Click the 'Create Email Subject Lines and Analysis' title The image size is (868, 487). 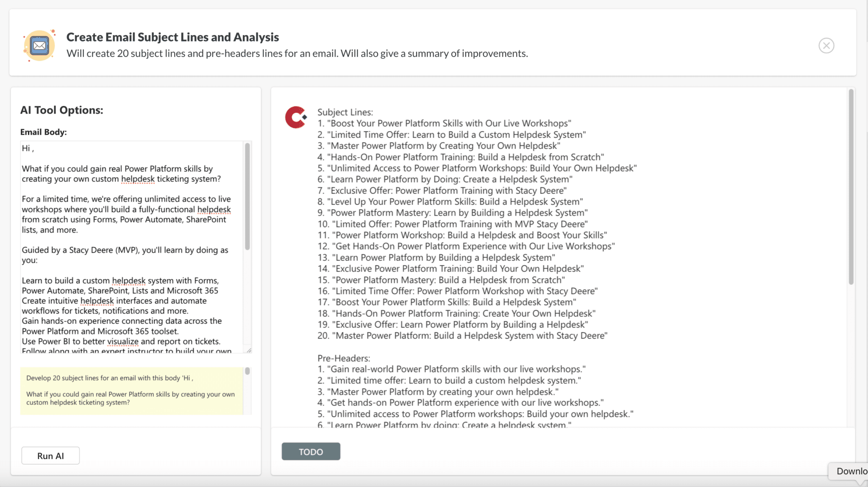click(172, 37)
